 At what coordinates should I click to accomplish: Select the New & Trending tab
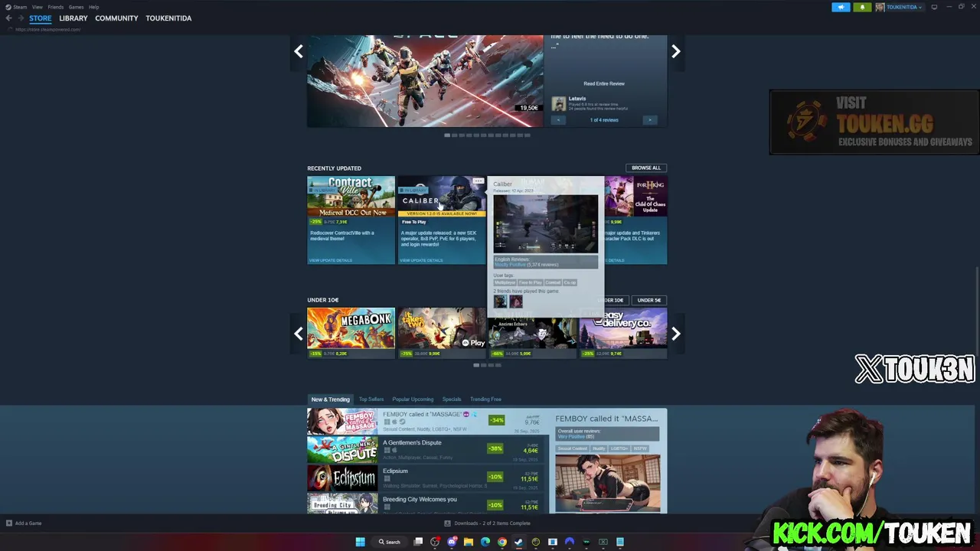[330, 399]
